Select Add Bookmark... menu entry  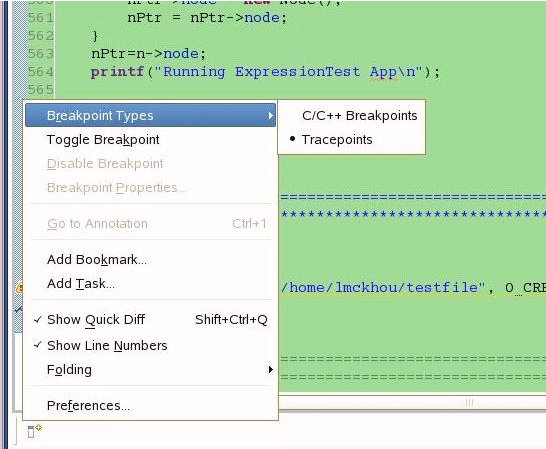pos(150,260)
